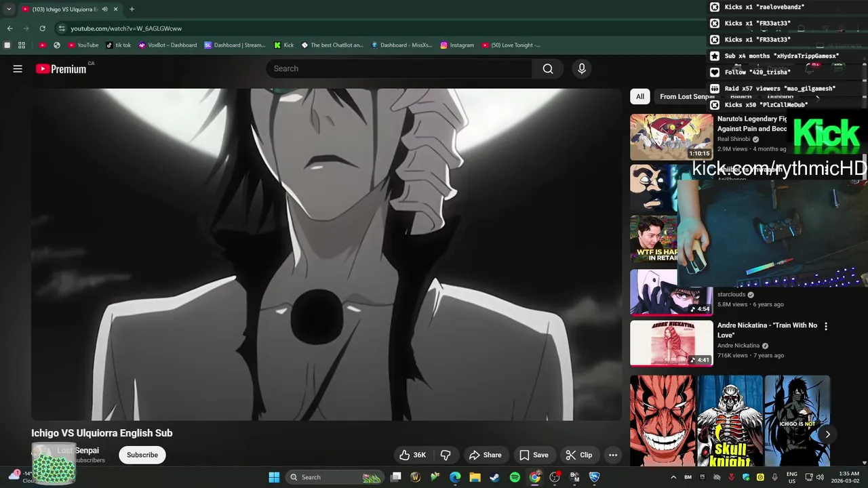Screen dimensions: 868x488
Task: Save the video to a playlist
Action: [534, 455]
